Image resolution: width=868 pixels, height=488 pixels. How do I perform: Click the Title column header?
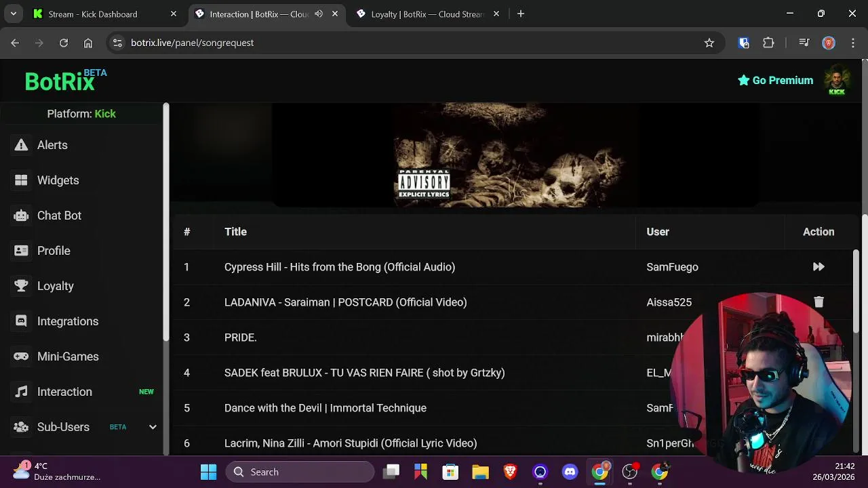point(235,232)
